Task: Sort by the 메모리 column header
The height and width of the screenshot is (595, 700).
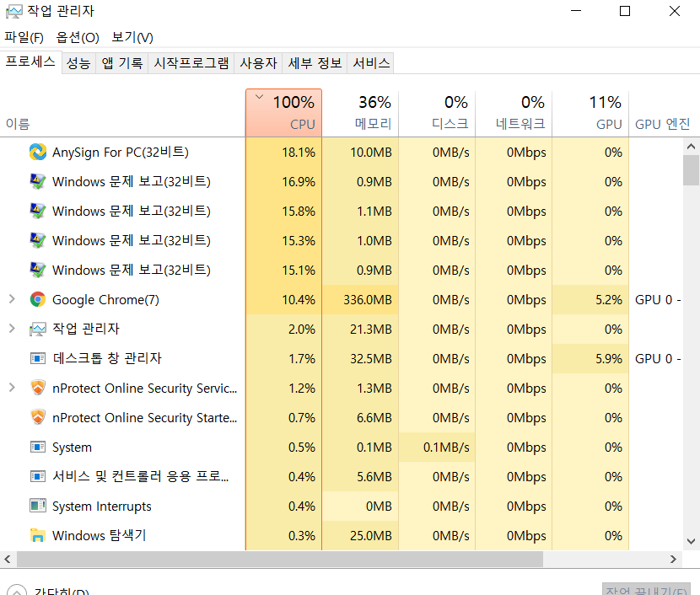Action: pos(360,113)
